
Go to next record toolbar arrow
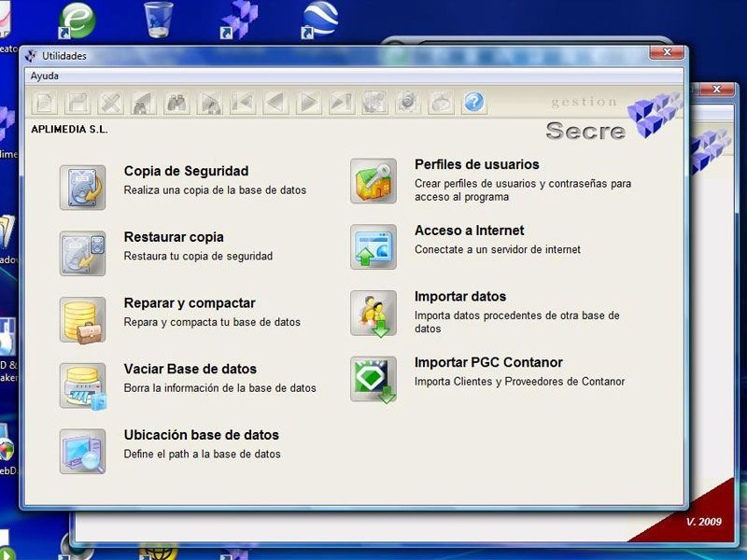[309, 103]
